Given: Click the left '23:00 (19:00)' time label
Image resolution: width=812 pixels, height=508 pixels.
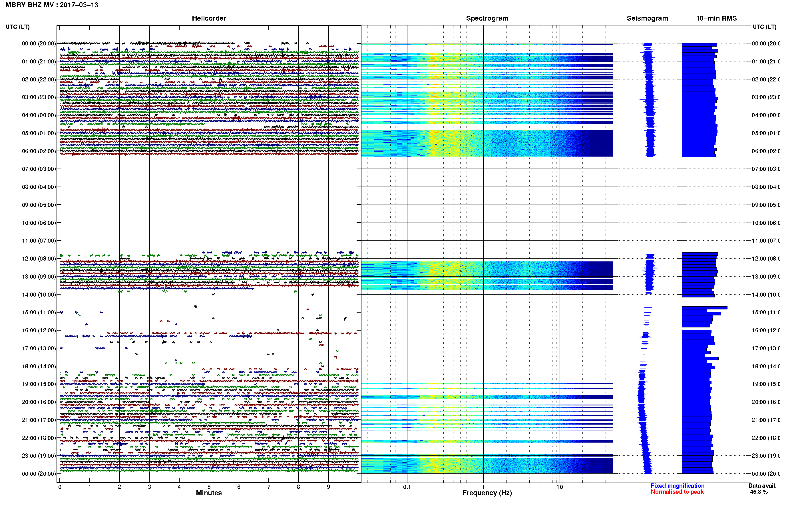Looking at the screenshot, I should pyautogui.click(x=39, y=456).
